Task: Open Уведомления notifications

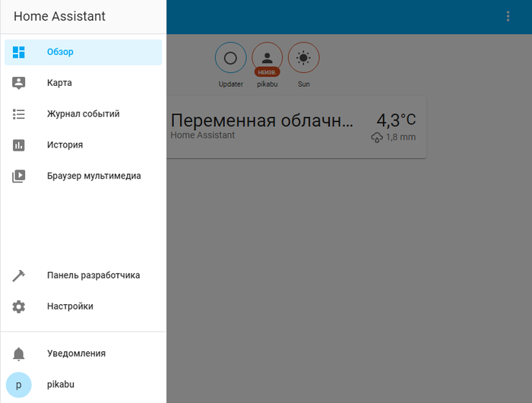Action: 83,354
